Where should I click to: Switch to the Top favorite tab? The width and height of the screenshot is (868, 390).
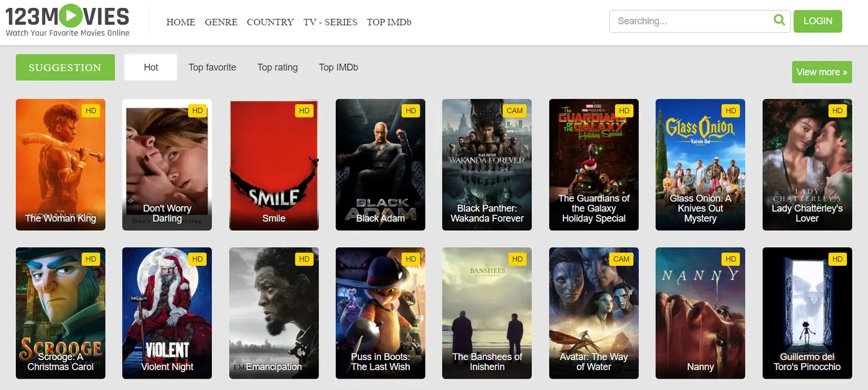212,67
